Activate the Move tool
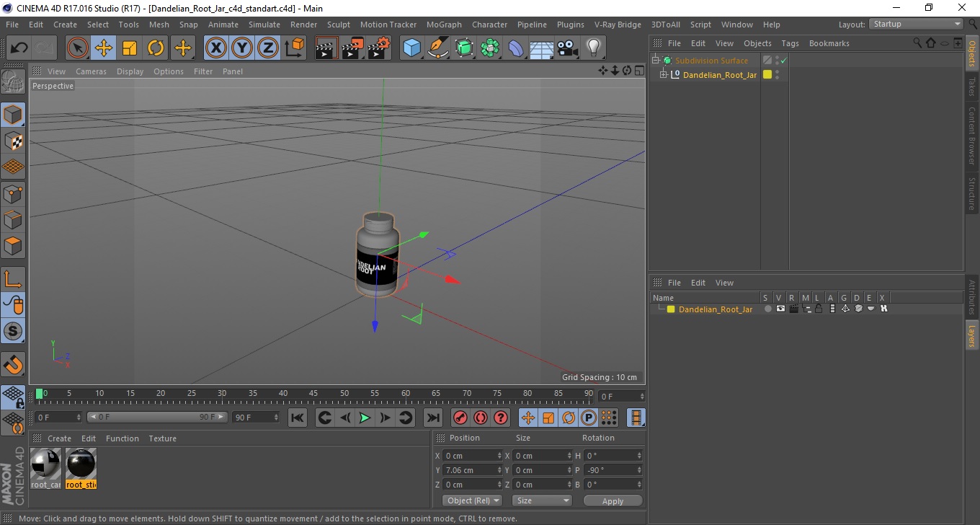 point(104,48)
